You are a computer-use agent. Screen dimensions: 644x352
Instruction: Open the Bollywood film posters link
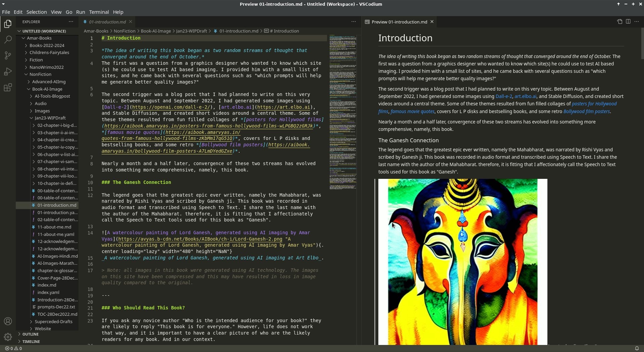point(587,111)
